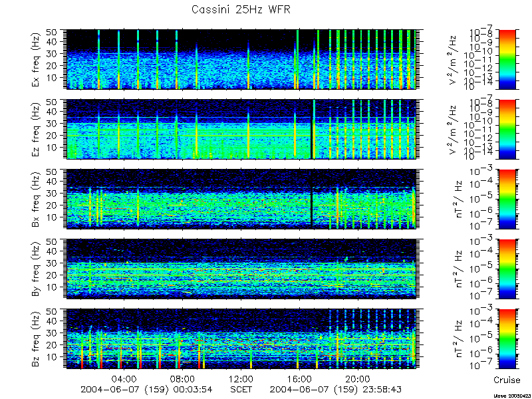
Task: Click the By panel color scale bar
Action: pos(507,269)
